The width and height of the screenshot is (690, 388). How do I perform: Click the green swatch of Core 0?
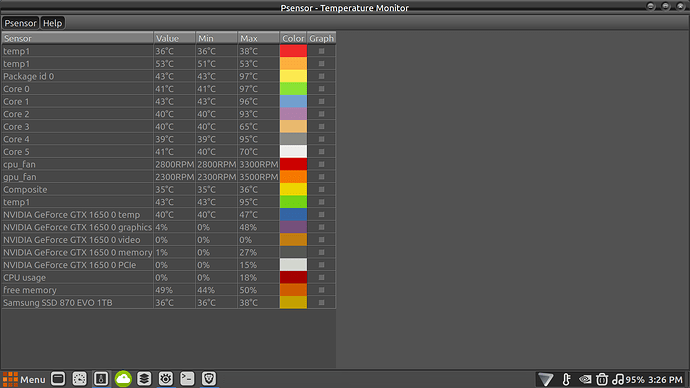tap(293, 89)
